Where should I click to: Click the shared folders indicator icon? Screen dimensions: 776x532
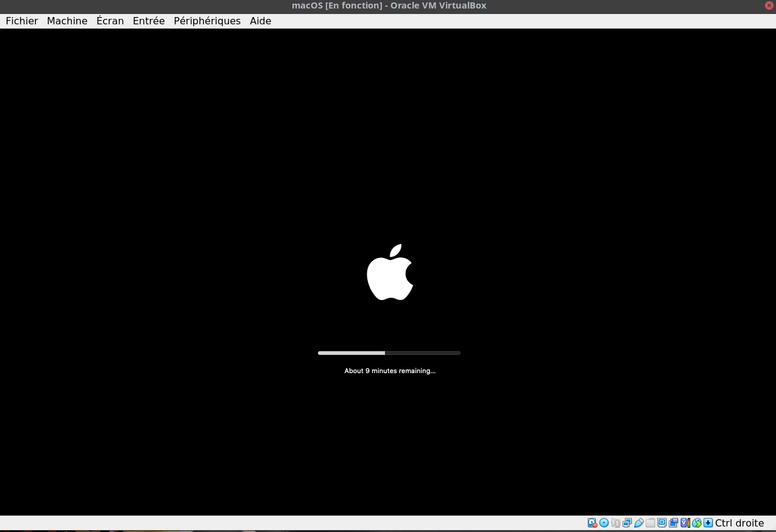pyautogui.click(x=650, y=523)
